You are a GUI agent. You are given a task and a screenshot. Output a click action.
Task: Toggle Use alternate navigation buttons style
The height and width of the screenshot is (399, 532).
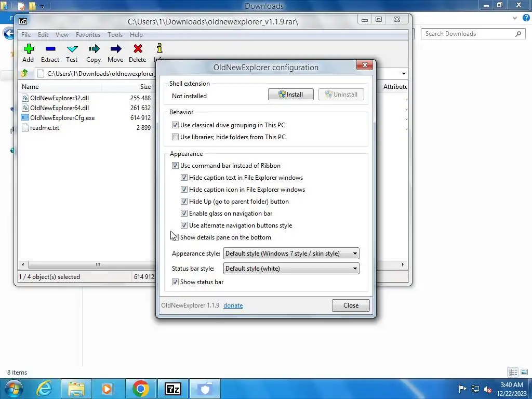(184, 225)
